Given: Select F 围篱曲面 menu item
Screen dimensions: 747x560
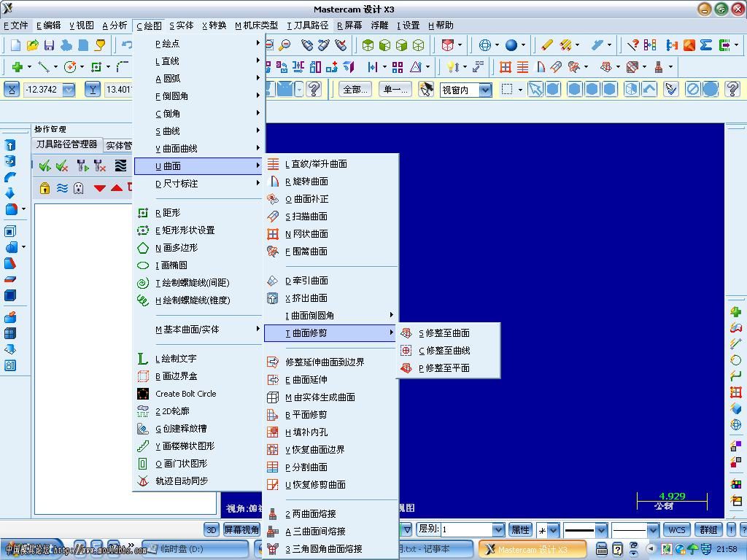Looking at the screenshot, I should click(330, 252).
